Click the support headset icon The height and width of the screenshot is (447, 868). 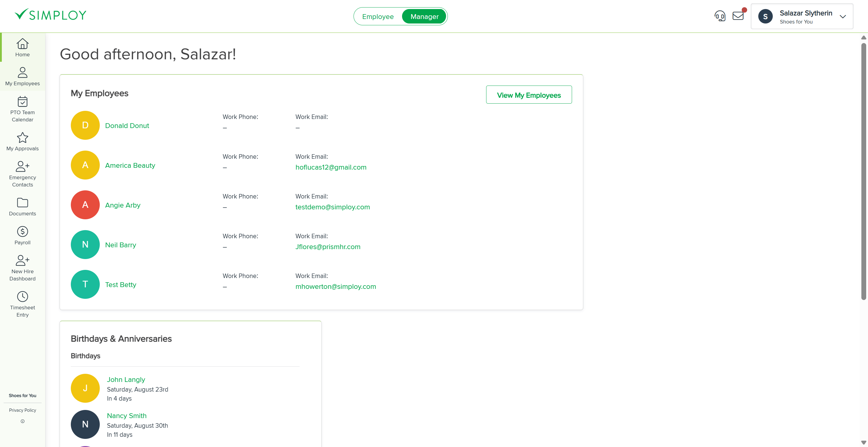pyautogui.click(x=720, y=15)
